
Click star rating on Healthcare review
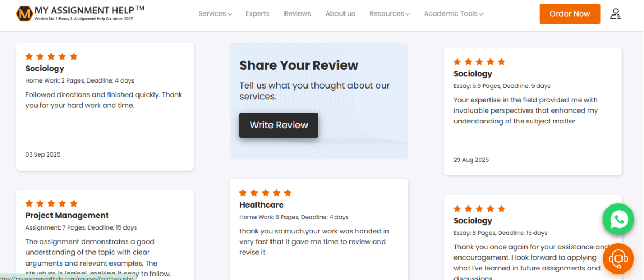(x=265, y=193)
